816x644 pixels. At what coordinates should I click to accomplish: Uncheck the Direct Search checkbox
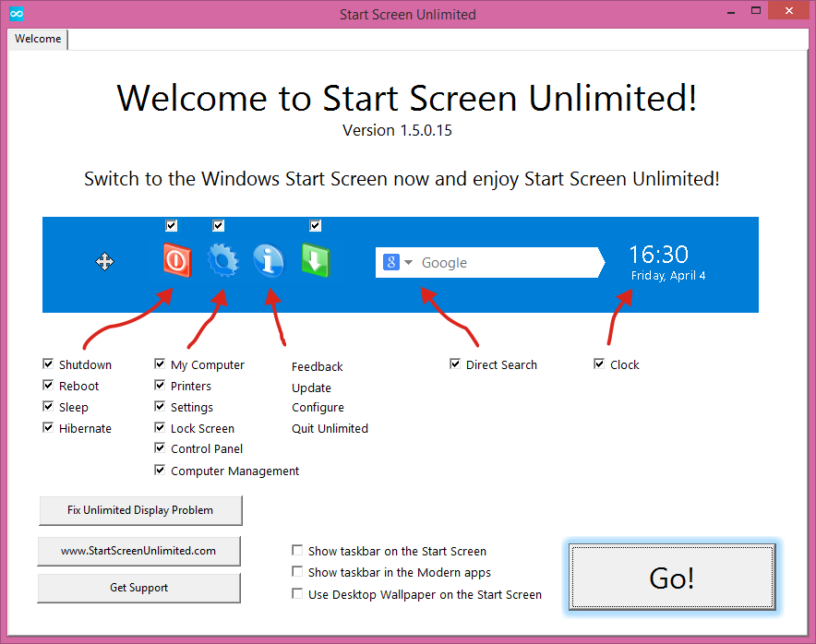pos(455,364)
